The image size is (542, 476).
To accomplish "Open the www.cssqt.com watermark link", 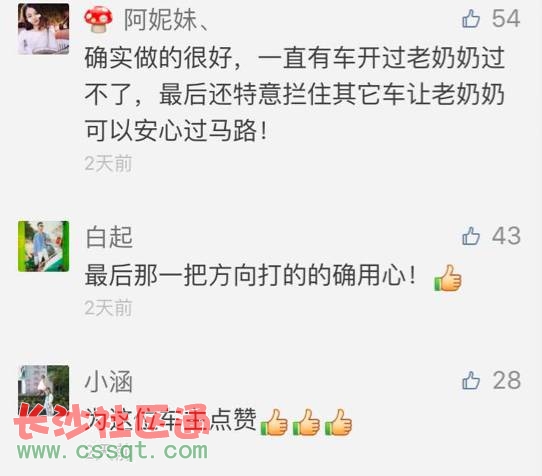I will [x=113, y=451].
